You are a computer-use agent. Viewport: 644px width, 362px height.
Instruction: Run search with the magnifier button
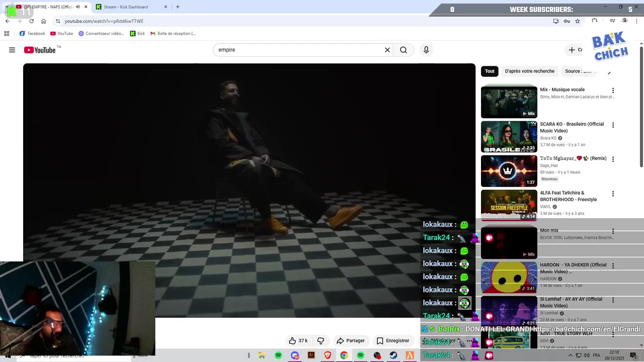[x=404, y=50]
